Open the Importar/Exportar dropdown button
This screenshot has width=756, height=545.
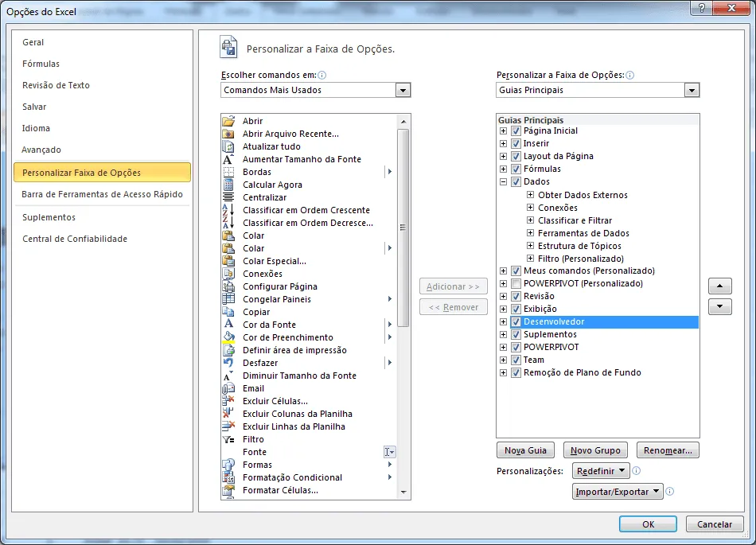[618, 492]
